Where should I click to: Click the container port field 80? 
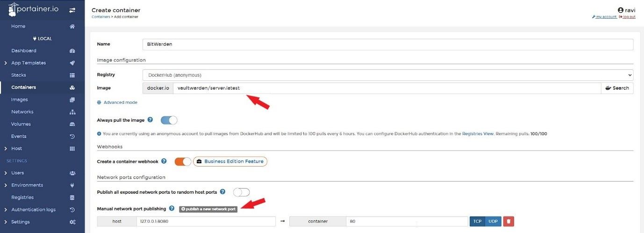pos(407,221)
